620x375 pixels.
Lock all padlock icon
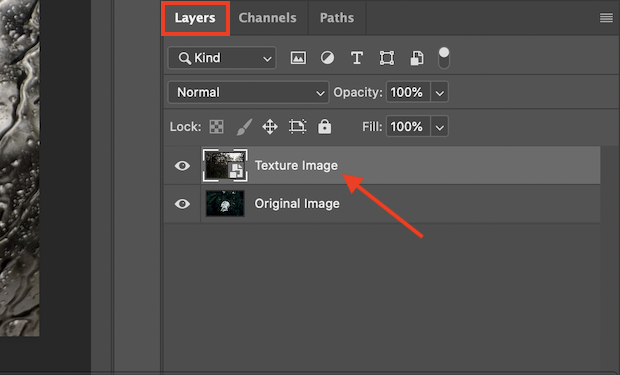coord(325,127)
